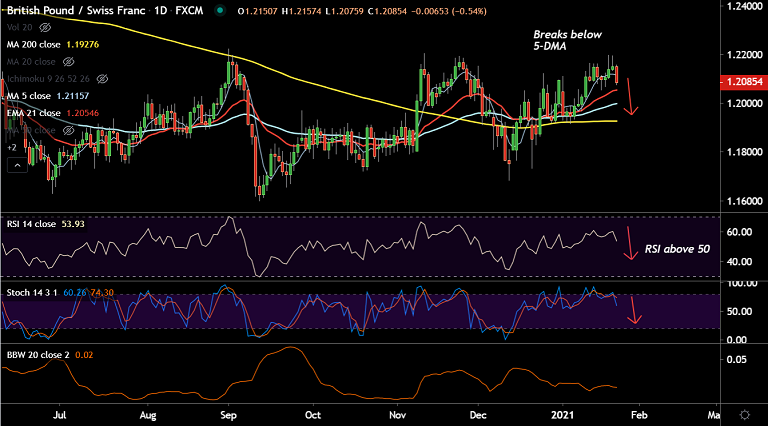Click the Dec label on time axis

pos(478,415)
